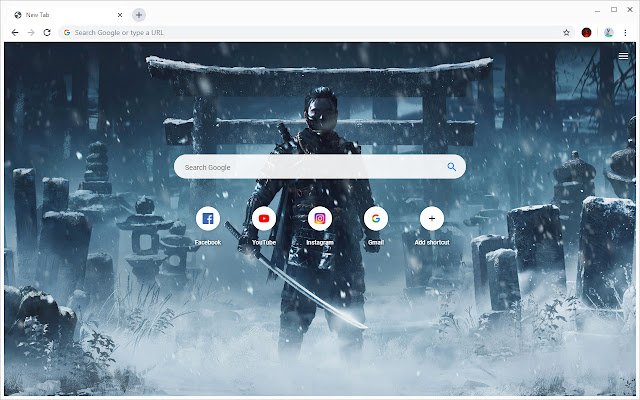Open the YouTube shortcut icon
Image resolution: width=640 pixels, height=400 pixels.
(264, 218)
